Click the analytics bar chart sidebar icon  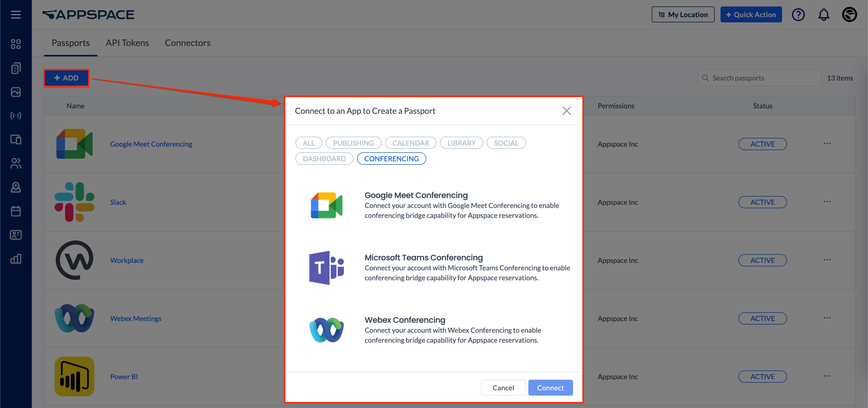15,259
